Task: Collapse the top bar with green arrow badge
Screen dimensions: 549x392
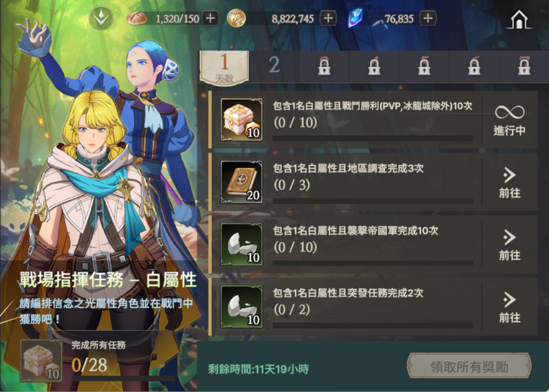Action: pyautogui.click(x=101, y=18)
